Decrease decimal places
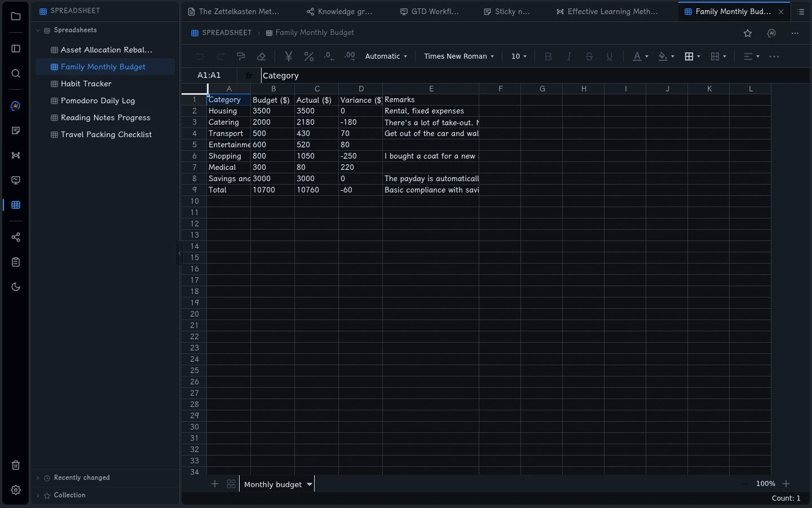The height and width of the screenshot is (508, 812). pyautogui.click(x=329, y=56)
